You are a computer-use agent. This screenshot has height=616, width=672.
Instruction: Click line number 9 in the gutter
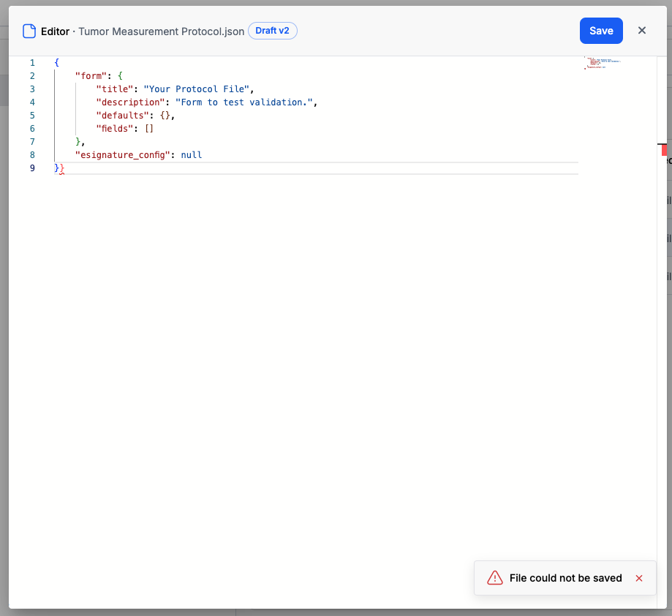[x=31, y=168]
